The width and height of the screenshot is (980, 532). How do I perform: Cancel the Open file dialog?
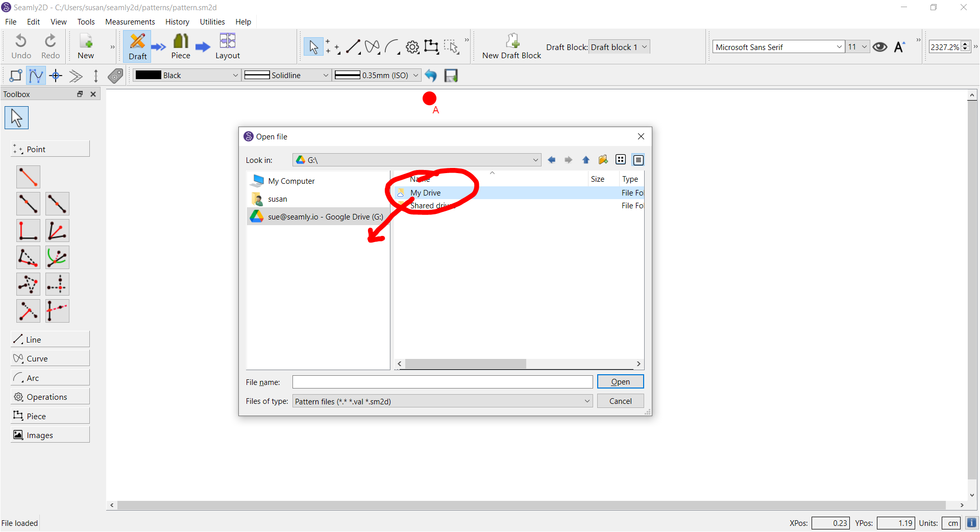(620, 401)
